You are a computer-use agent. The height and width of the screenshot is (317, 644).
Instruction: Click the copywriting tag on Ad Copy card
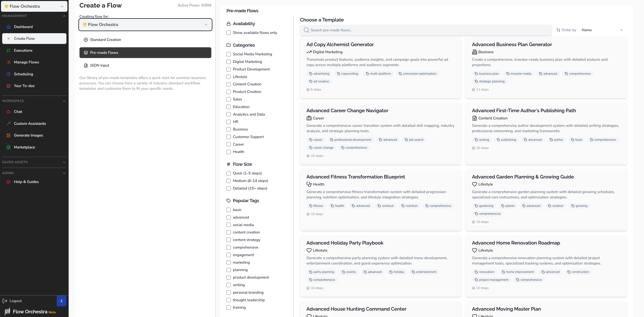click(347, 74)
